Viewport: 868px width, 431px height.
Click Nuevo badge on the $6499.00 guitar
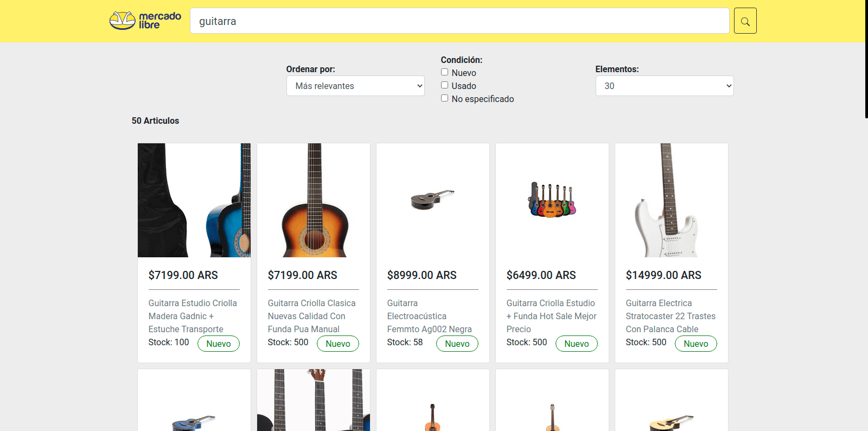576,344
